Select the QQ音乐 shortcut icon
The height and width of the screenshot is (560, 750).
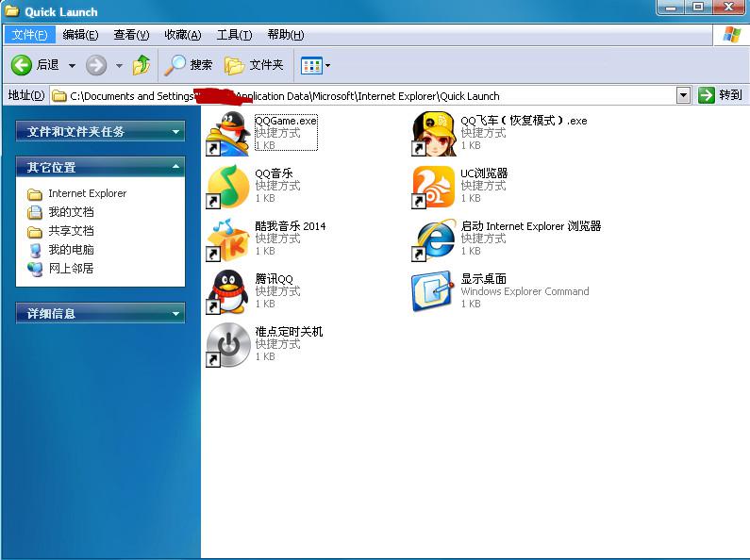click(x=228, y=187)
